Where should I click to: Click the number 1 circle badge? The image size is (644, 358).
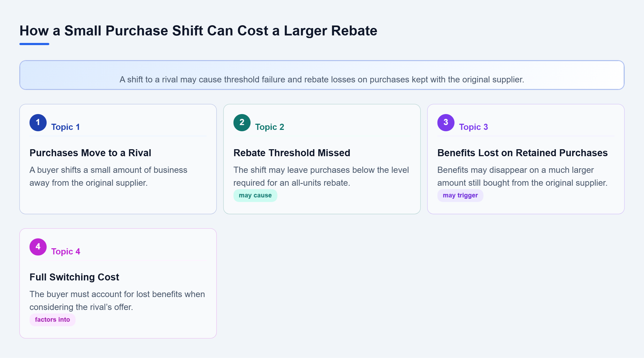pos(38,123)
